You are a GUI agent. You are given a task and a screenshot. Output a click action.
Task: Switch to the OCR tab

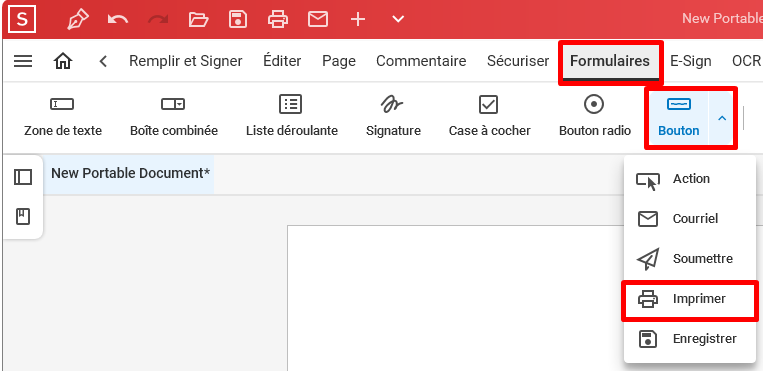[746, 61]
